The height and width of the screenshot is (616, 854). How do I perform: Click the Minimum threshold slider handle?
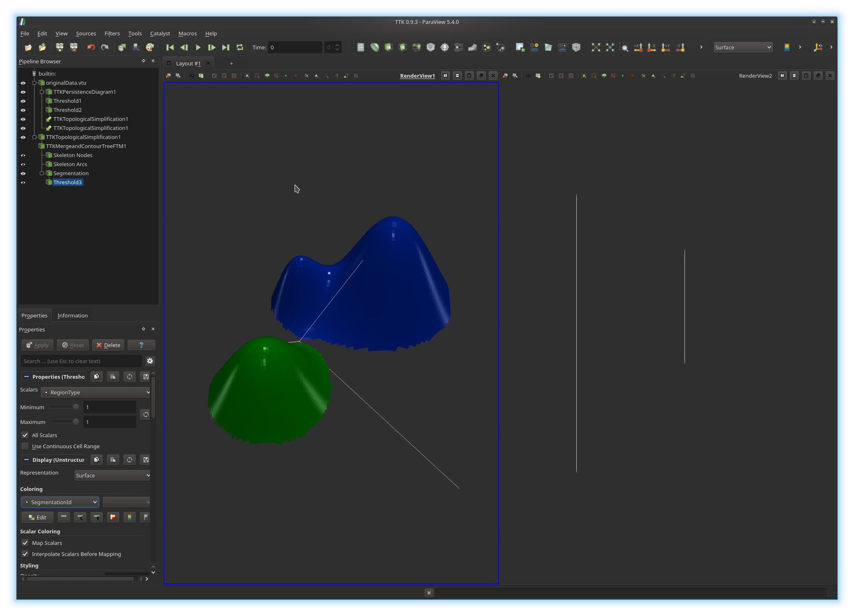click(76, 407)
